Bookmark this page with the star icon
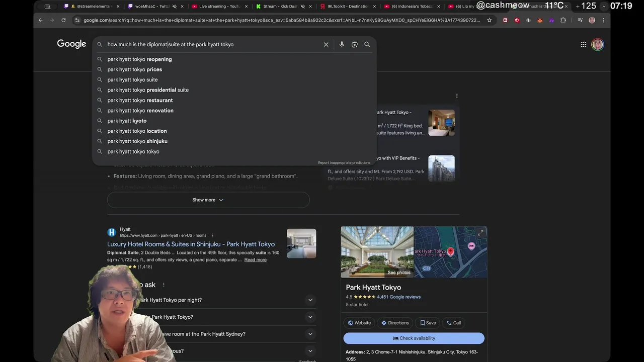644x362 pixels. pyautogui.click(x=489, y=20)
